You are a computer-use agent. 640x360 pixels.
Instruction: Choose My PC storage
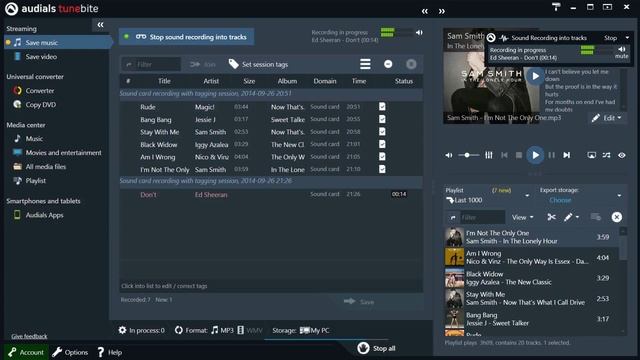(314, 330)
